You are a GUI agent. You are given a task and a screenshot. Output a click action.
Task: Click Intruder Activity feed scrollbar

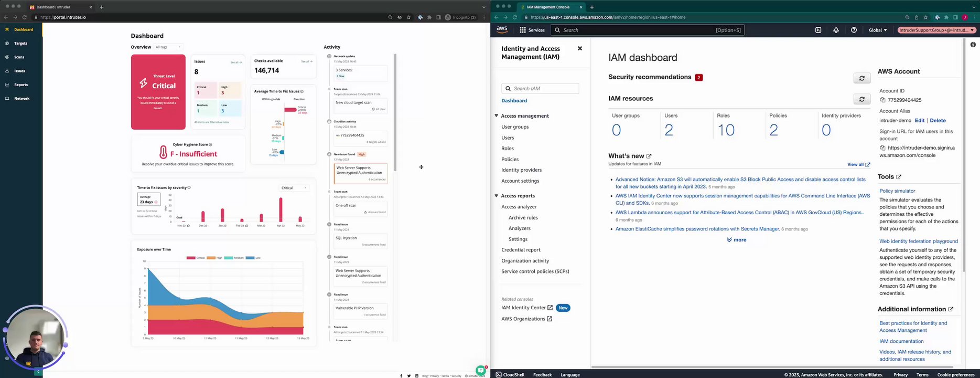[x=395, y=112]
